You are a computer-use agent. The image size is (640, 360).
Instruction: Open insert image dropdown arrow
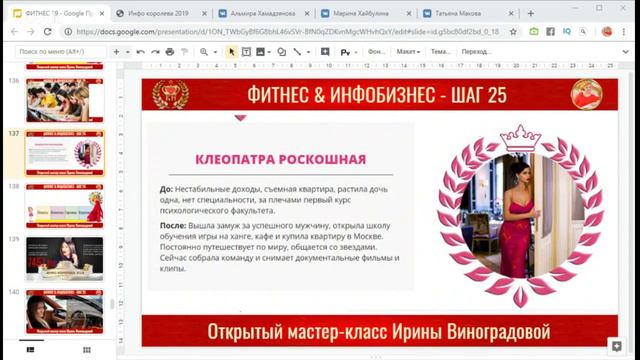[x=269, y=52]
